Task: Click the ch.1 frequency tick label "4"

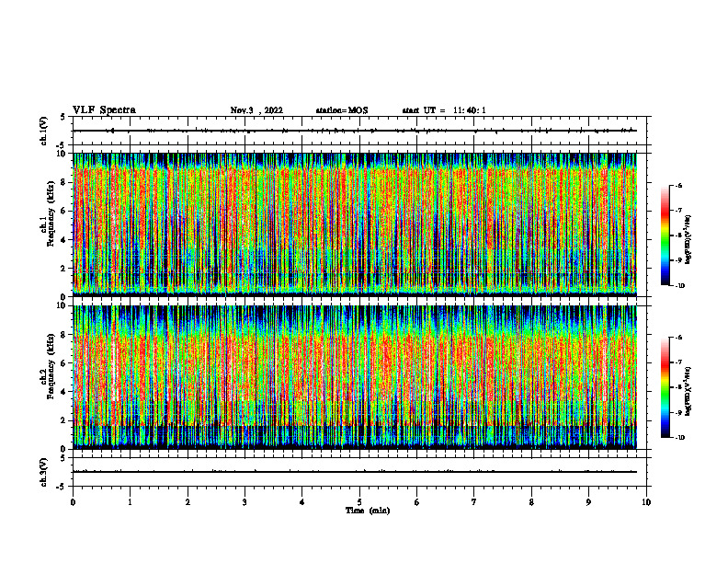Action: [65, 240]
